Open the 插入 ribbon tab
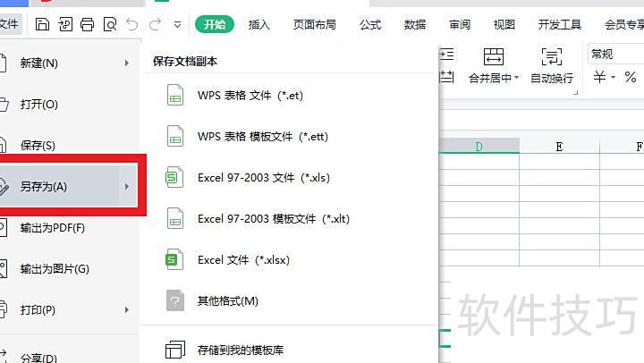 pyautogui.click(x=258, y=25)
